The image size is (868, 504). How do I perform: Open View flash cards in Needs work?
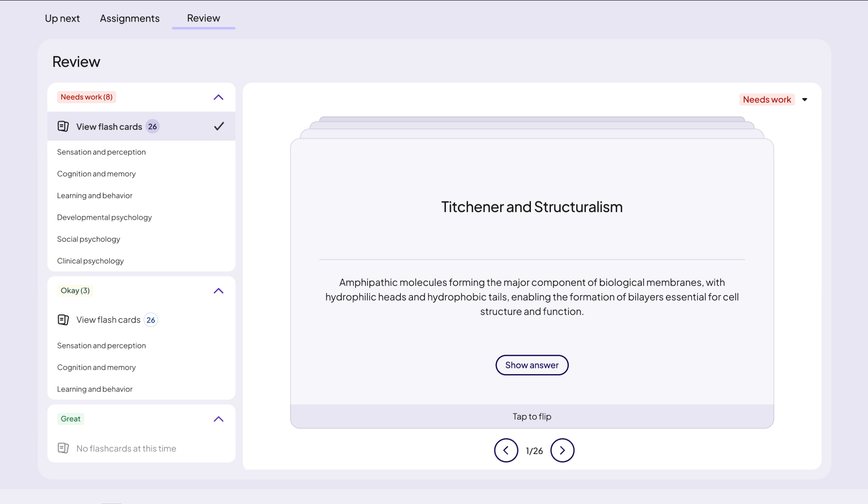tap(142, 127)
